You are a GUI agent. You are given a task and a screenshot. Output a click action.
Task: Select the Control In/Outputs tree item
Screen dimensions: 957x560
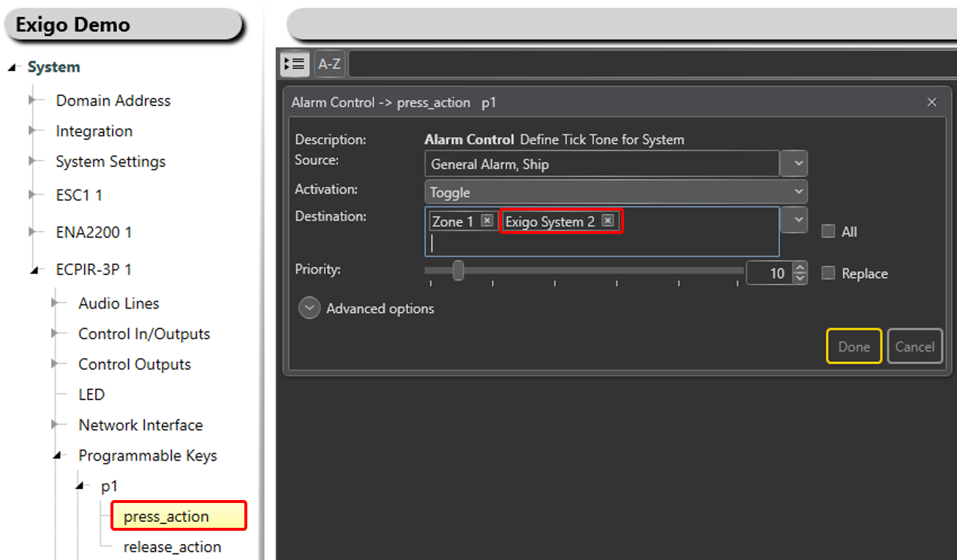(144, 333)
